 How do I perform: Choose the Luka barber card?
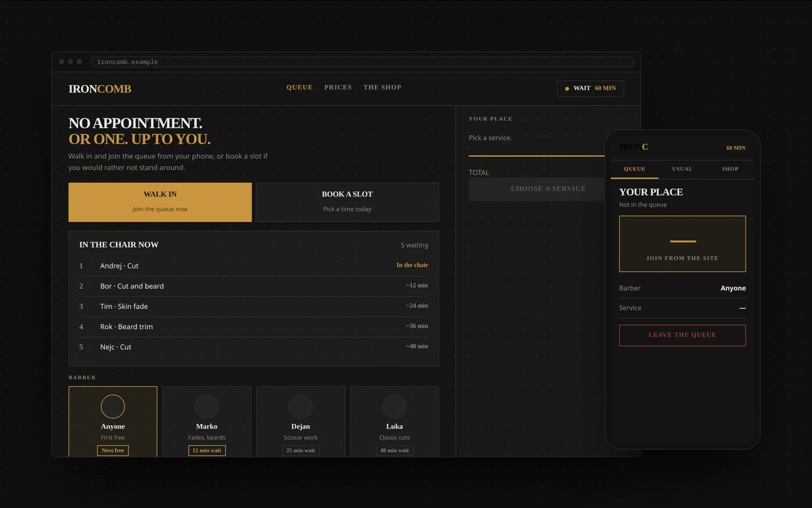[x=394, y=422]
